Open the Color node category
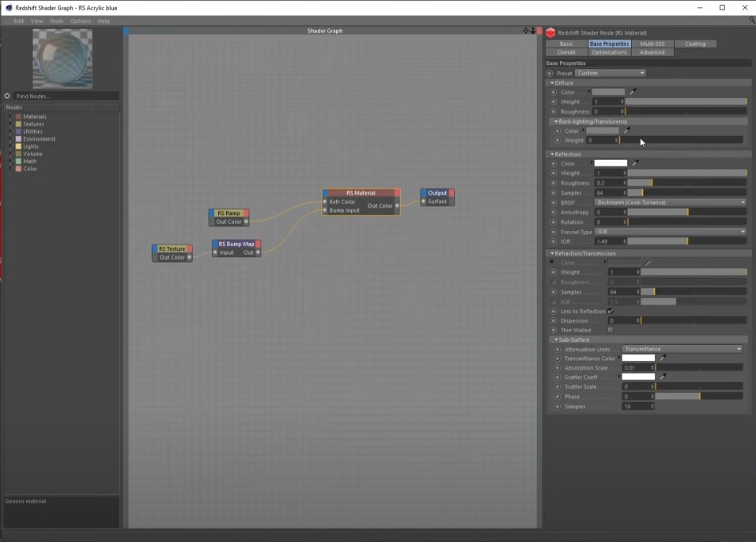Screen dimensions: 756x542 [30, 169]
